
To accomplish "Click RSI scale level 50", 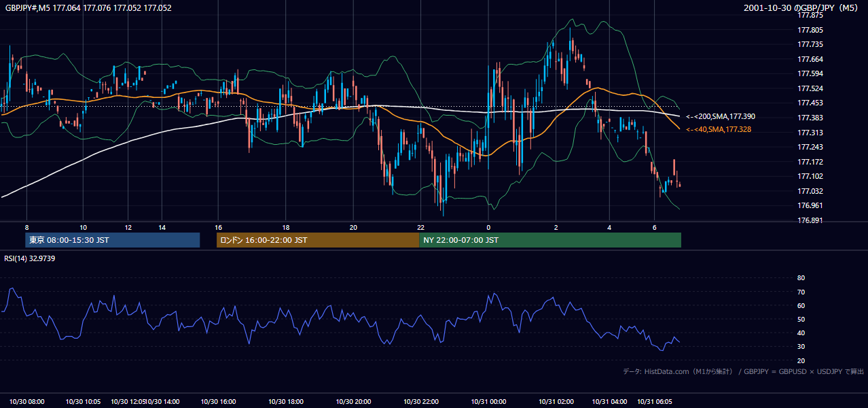I will [x=801, y=320].
